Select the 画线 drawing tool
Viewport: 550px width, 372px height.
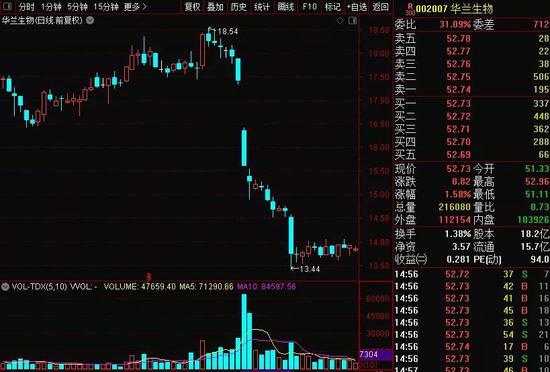pos(286,7)
